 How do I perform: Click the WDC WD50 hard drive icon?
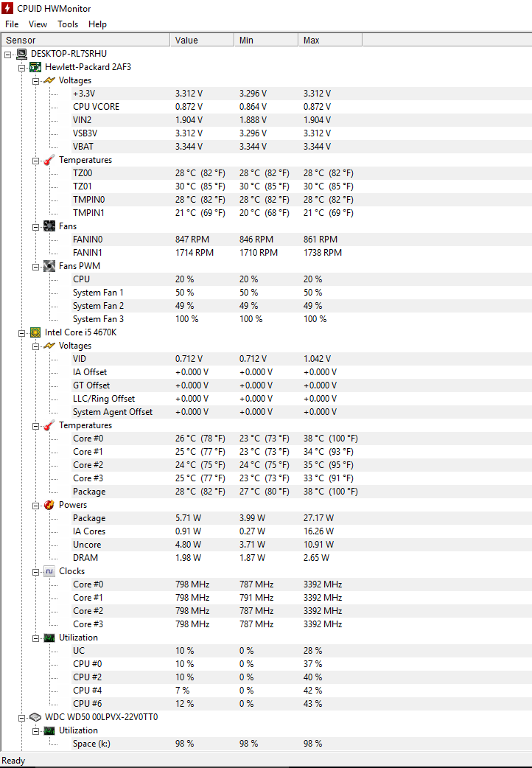pos(35,717)
